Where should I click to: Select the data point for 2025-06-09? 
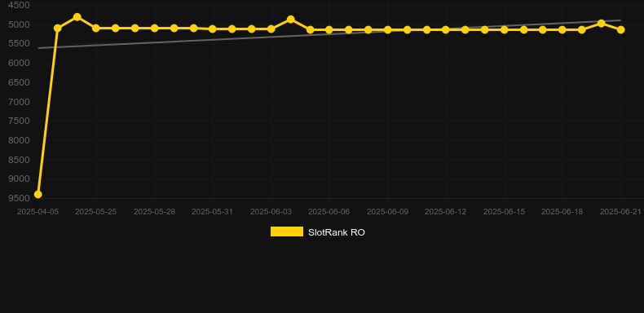387,30
